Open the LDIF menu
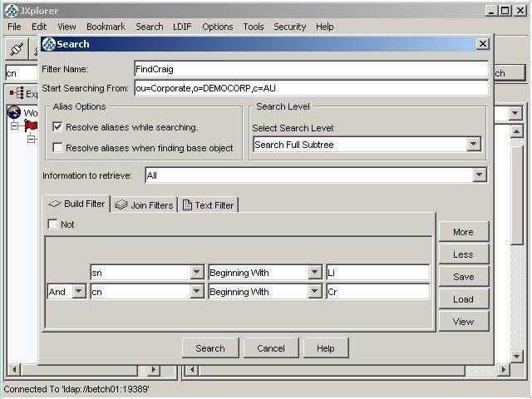The image size is (532, 399). pyautogui.click(x=182, y=27)
